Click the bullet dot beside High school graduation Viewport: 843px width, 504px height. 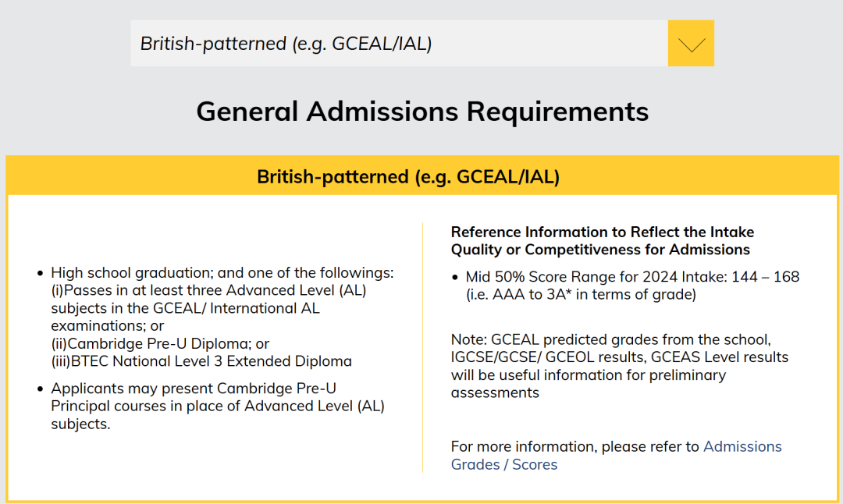point(40,274)
